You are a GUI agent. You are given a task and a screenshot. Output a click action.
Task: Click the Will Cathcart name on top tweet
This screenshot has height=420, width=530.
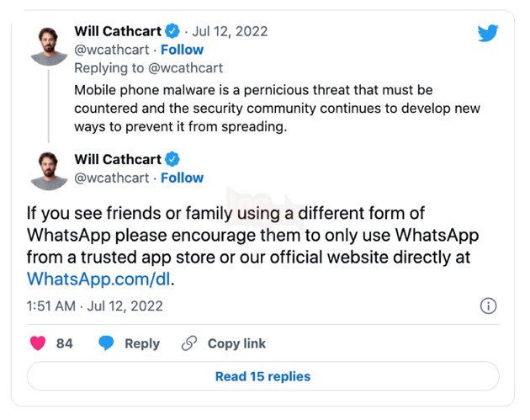pyautogui.click(x=118, y=32)
